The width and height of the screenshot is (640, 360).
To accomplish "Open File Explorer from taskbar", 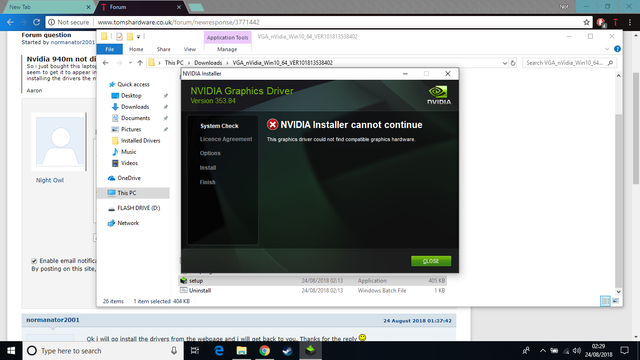I will [x=241, y=351].
